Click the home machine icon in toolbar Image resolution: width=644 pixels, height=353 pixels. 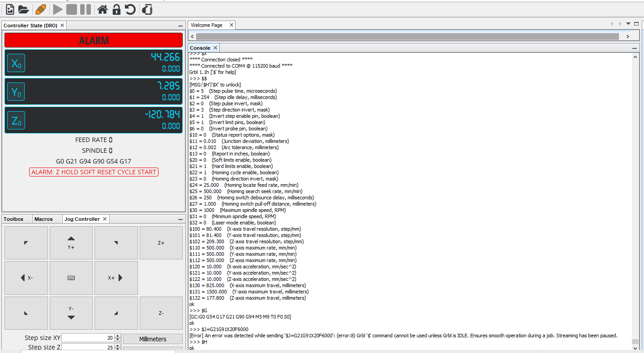coord(103,9)
